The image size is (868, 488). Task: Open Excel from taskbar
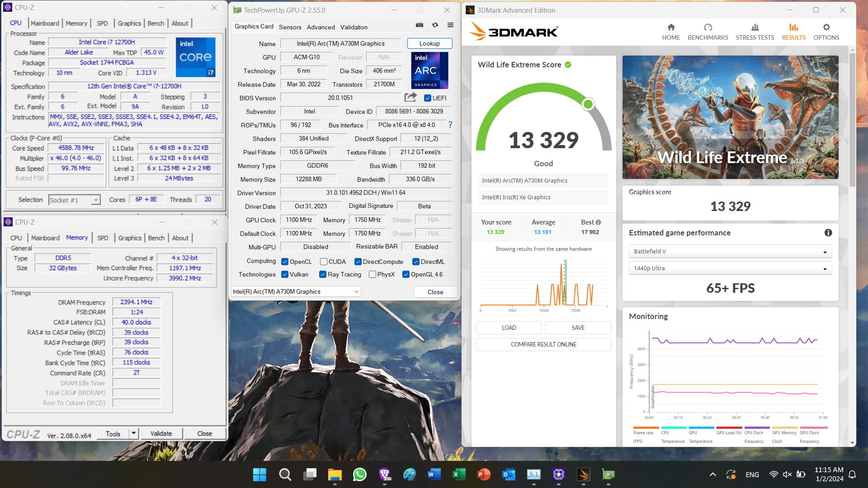pos(459,474)
